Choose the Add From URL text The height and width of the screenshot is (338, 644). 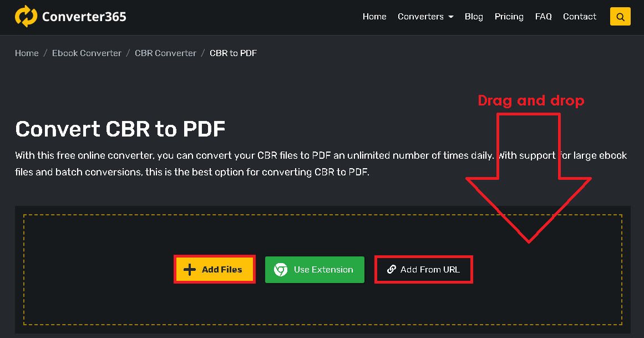click(x=430, y=270)
